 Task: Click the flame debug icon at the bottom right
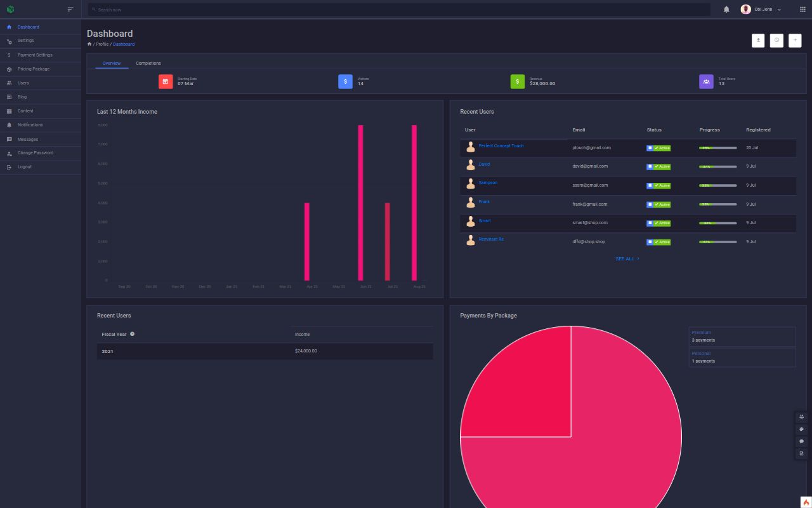[806, 502]
